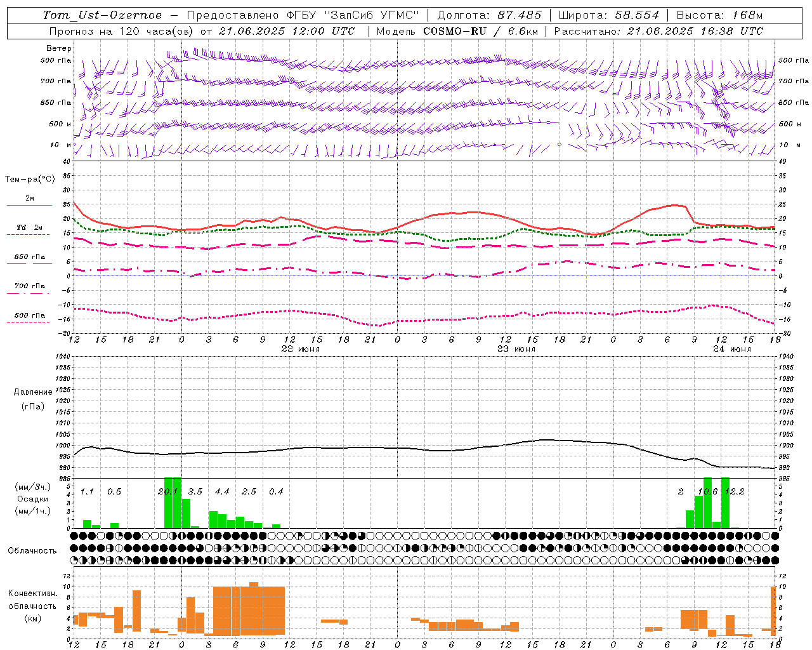The width and height of the screenshot is (812, 650).
Task: Click the Давление panel label
Action: click(33, 392)
